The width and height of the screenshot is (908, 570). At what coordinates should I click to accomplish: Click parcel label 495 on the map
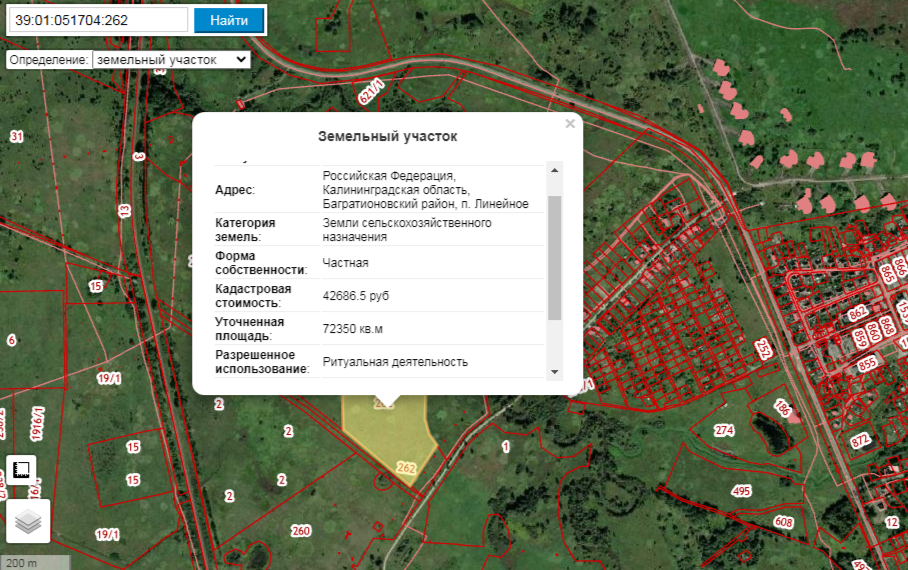(x=741, y=491)
